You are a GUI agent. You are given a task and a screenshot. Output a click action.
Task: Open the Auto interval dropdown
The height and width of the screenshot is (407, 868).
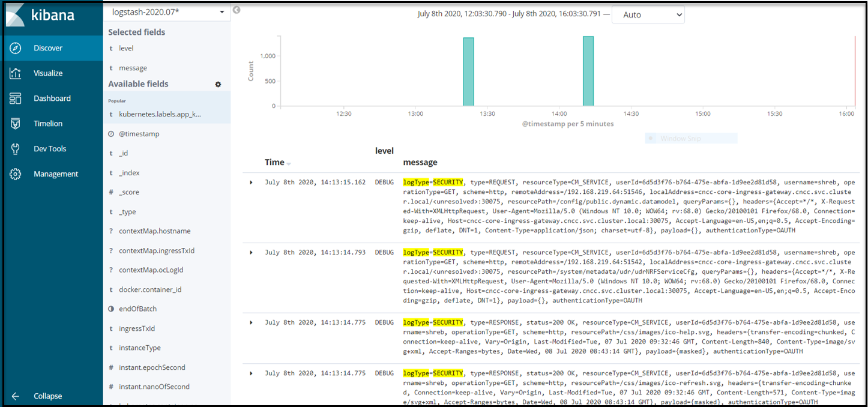(x=648, y=14)
